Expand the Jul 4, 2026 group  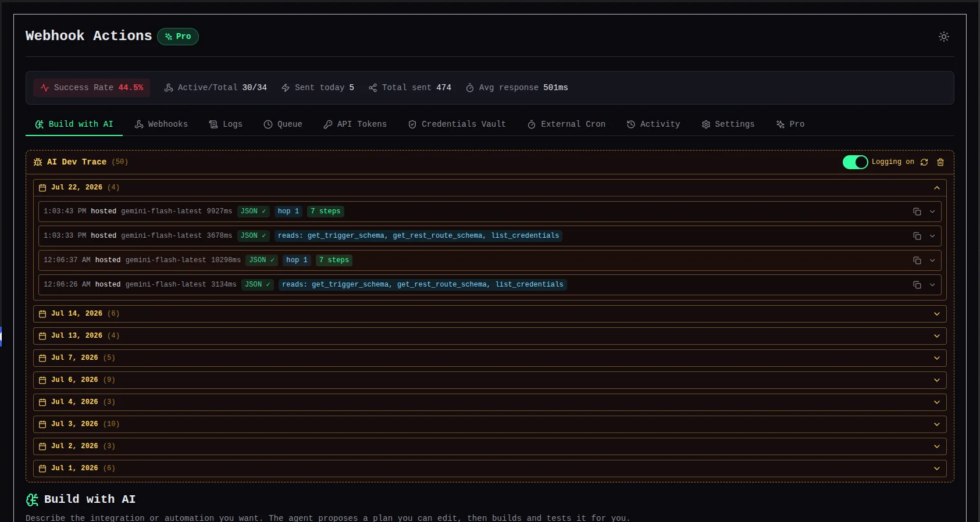(490, 402)
